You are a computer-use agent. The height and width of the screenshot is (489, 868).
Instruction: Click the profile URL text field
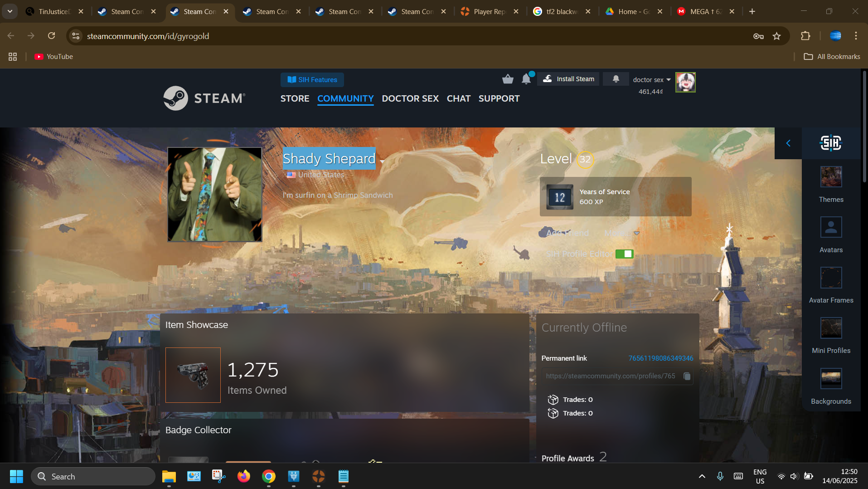click(611, 376)
